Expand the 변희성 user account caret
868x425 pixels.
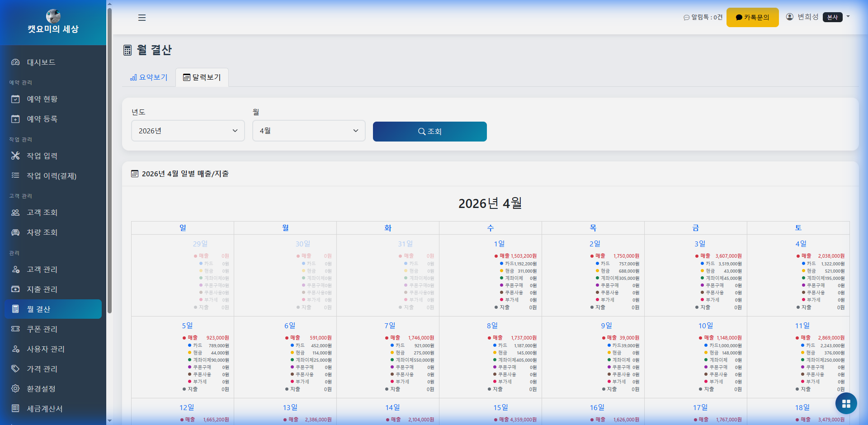coord(848,17)
